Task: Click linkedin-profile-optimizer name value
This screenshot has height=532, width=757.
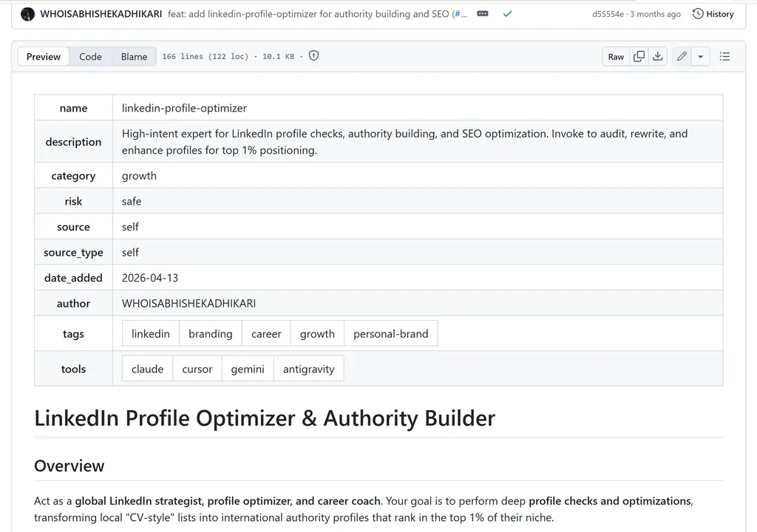Action: tap(184, 108)
